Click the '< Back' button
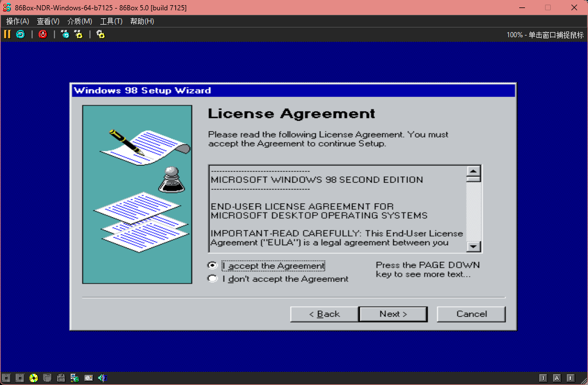The height and width of the screenshot is (385, 588). pos(324,314)
